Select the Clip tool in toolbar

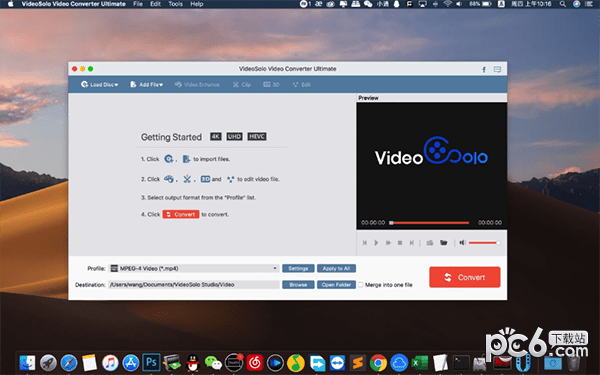pyautogui.click(x=242, y=84)
